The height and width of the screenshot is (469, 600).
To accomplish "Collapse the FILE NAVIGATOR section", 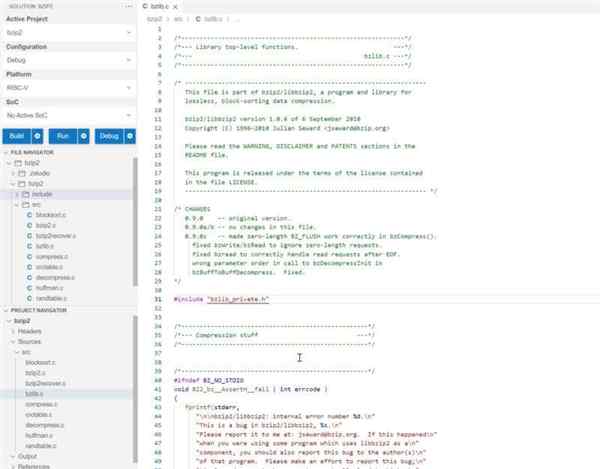I will 6,152.
